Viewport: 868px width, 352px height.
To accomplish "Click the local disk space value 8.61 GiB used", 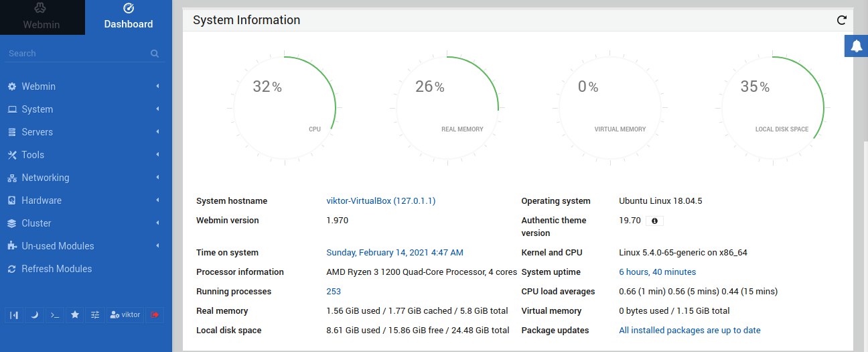I will point(418,331).
